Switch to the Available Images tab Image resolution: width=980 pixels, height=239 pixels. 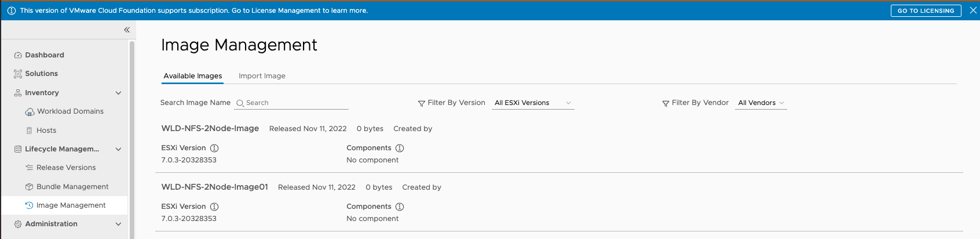(x=193, y=76)
